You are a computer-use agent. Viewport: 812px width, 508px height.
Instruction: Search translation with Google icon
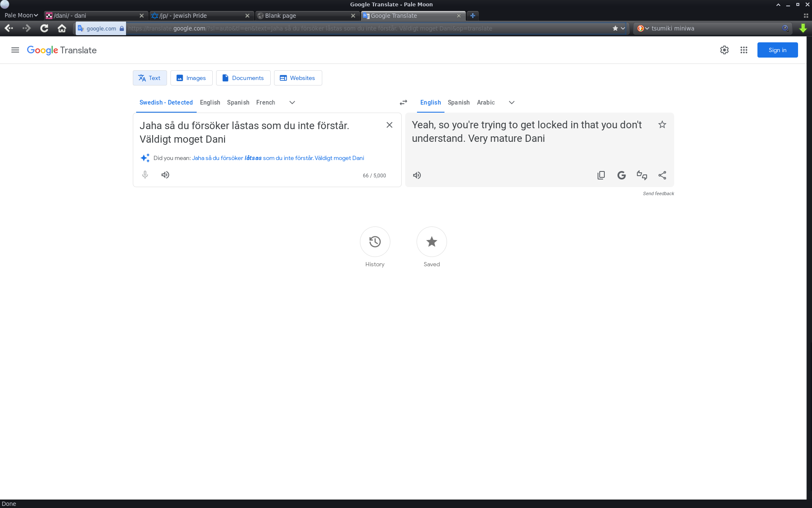[x=621, y=175]
